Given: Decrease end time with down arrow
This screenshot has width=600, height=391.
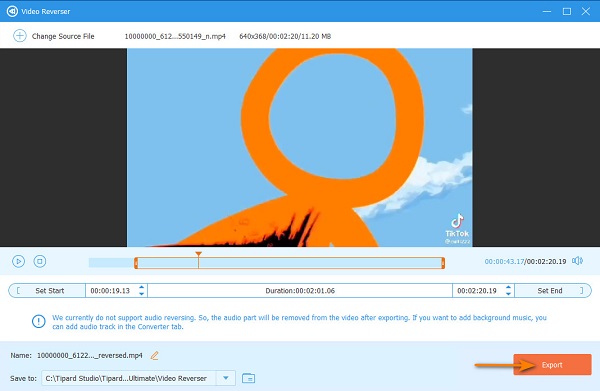Looking at the screenshot, I should (x=508, y=294).
